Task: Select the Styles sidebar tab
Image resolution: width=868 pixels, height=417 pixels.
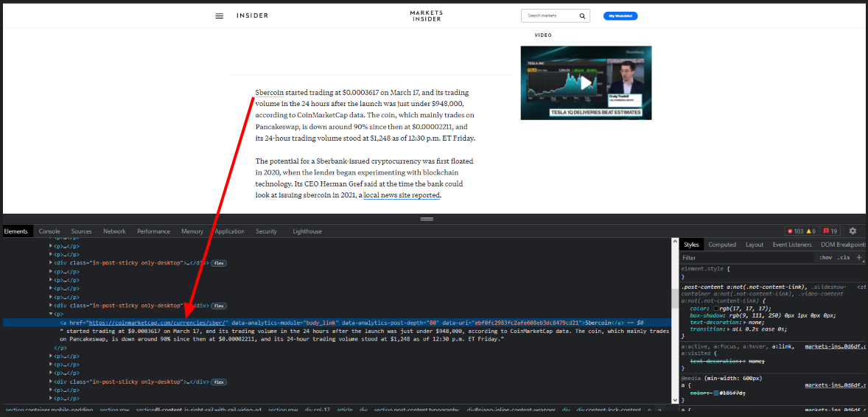Action: tap(691, 244)
